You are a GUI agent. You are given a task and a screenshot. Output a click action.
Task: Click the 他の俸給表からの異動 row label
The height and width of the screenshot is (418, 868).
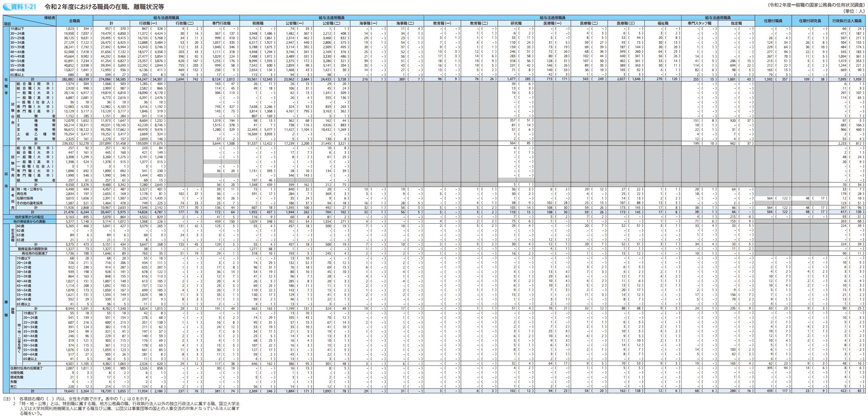pyautogui.click(x=29, y=221)
